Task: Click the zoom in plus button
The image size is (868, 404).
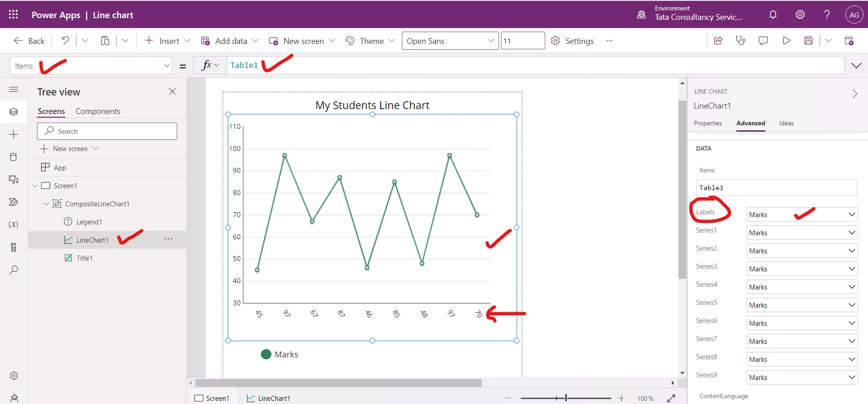Action: 622,398
